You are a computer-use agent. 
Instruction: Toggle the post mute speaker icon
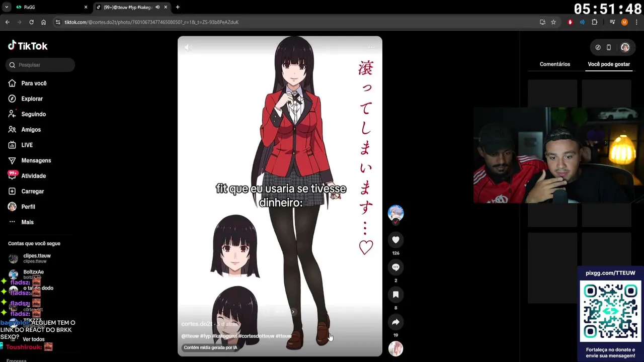[x=188, y=47]
